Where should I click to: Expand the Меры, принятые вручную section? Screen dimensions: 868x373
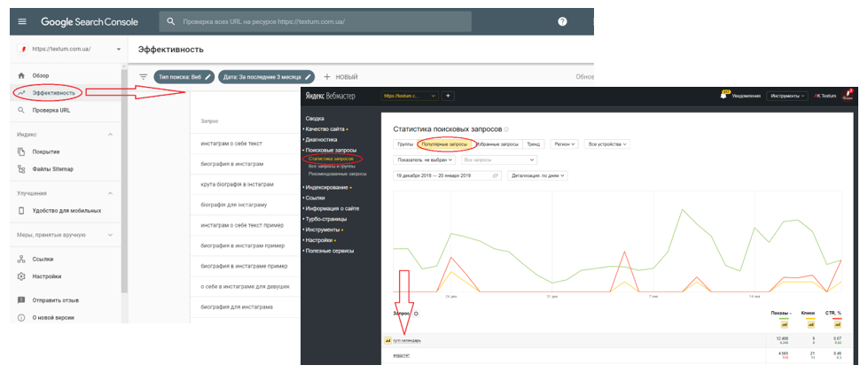[110, 235]
